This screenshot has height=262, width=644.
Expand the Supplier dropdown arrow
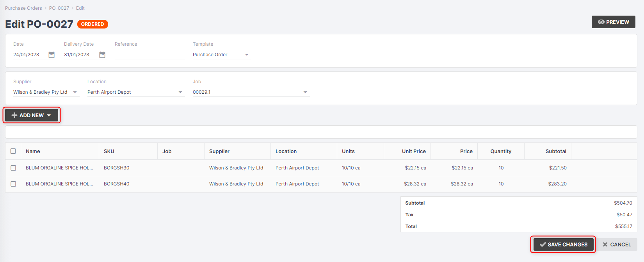[x=75, y=92]
